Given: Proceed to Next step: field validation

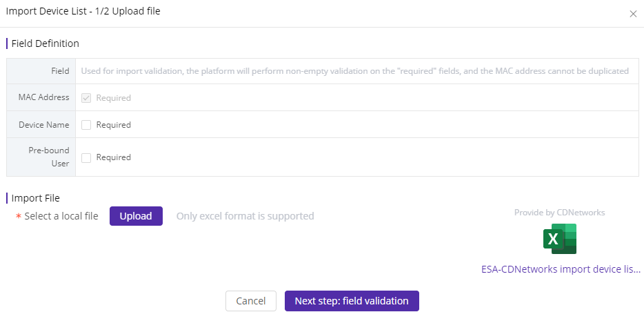Looking at the screenshot, I should (352, 301).
